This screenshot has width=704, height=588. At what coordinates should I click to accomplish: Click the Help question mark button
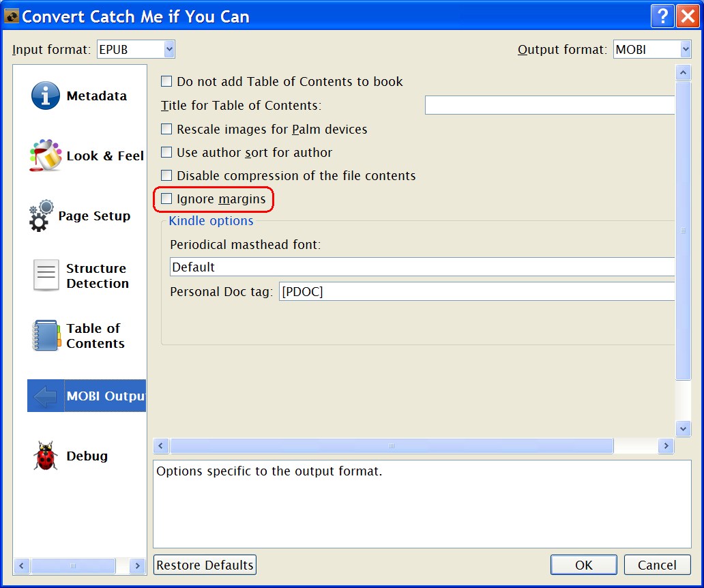click(x=662, y=16)
